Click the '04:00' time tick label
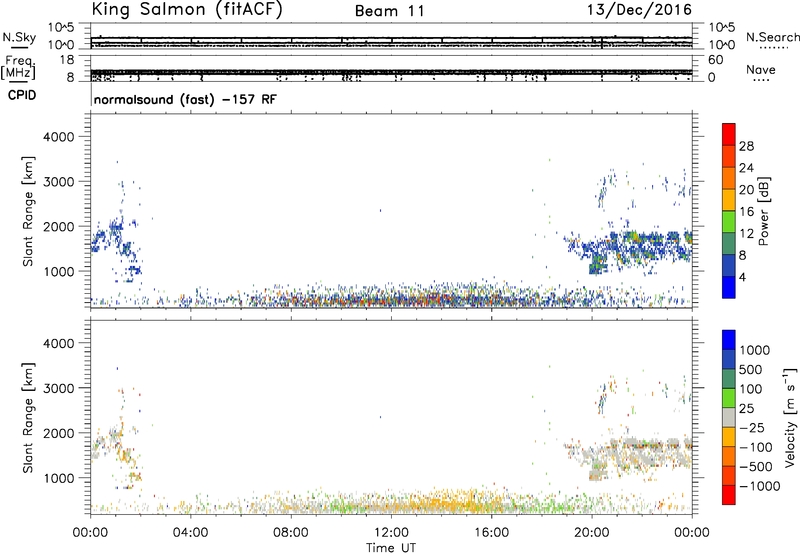The image size is (800, 554). pos(190,533)
